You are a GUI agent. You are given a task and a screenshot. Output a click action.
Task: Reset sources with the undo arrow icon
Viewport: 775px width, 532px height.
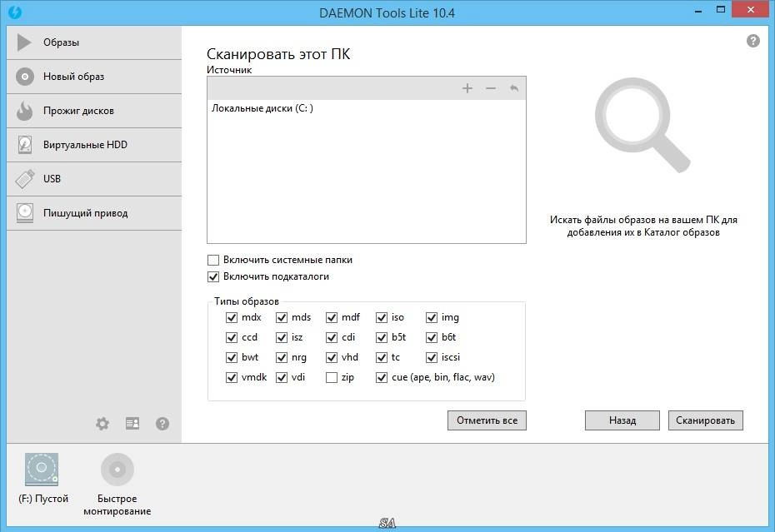[514, 88]
